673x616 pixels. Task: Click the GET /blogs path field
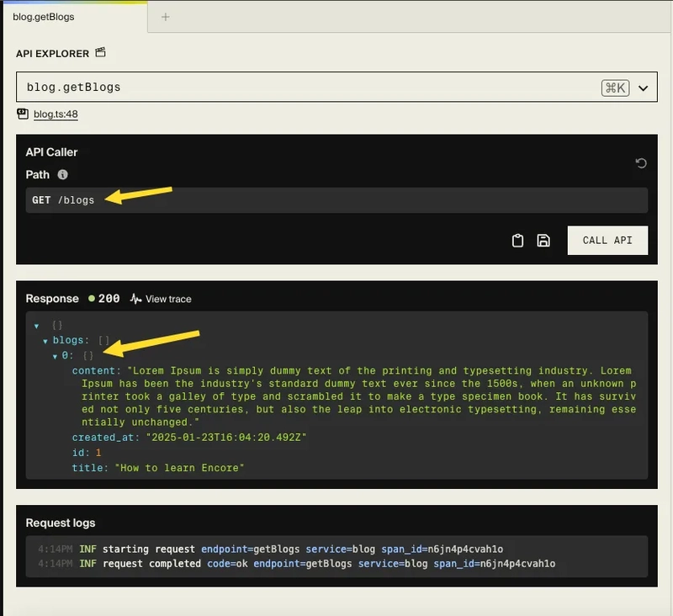(x=336, y=200)
